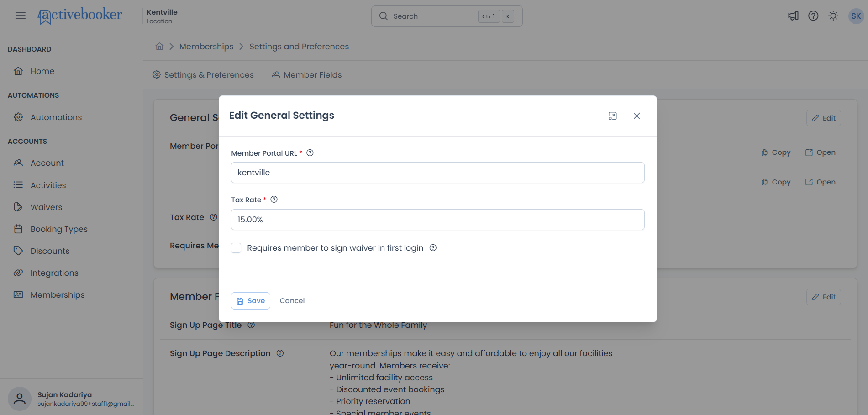Click the activebooker logo
868x415 pixels.
80,16
